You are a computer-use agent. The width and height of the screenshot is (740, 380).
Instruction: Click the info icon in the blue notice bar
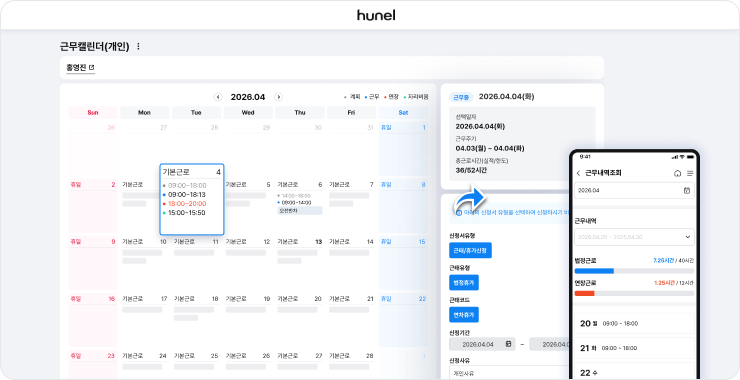coord(459,212)
